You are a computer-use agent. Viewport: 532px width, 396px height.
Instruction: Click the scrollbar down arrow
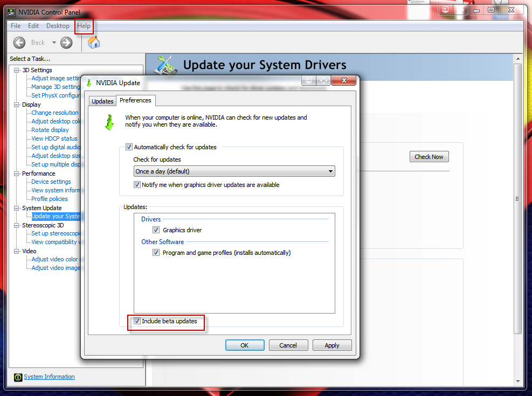click(518, 381)
